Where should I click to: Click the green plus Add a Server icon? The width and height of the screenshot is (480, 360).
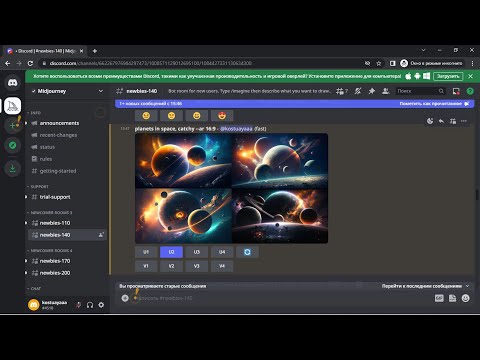tap(13, 125)
